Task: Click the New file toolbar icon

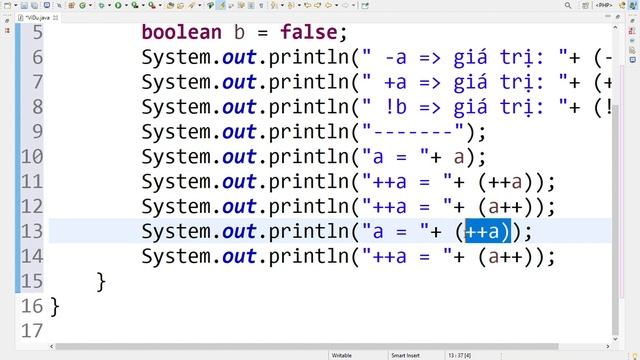Action: pyautogui.click(x=7, y=5)
